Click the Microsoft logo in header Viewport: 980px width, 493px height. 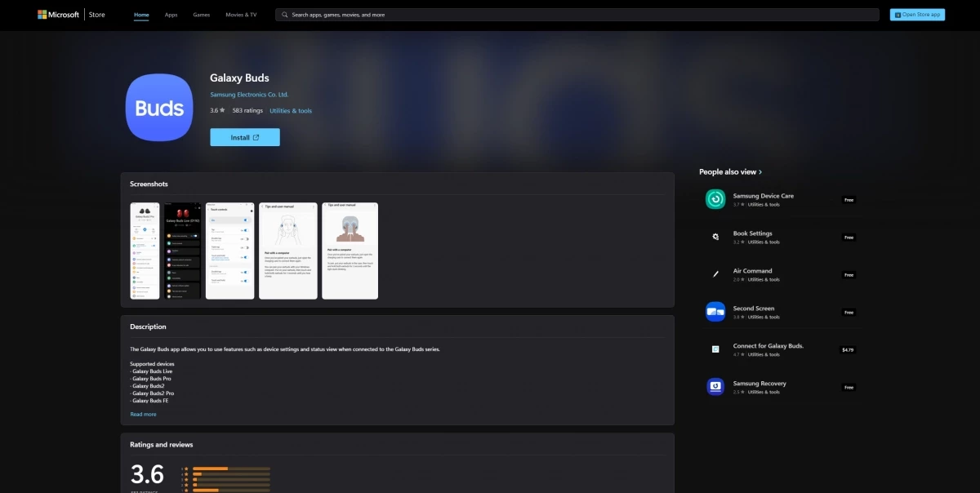click(58, 15)
